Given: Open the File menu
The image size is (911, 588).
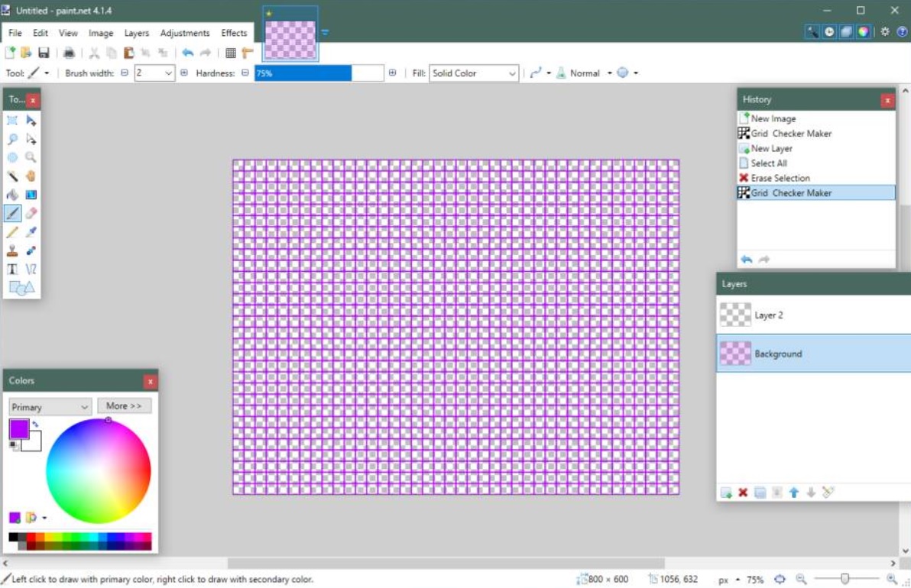Looking at the screenshot, I should click(15, 33).
